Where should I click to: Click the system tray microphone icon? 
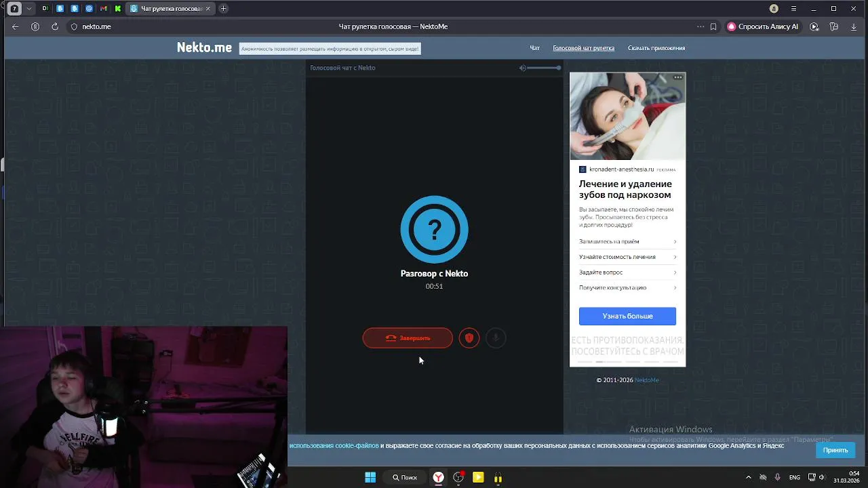coord(777,477)
